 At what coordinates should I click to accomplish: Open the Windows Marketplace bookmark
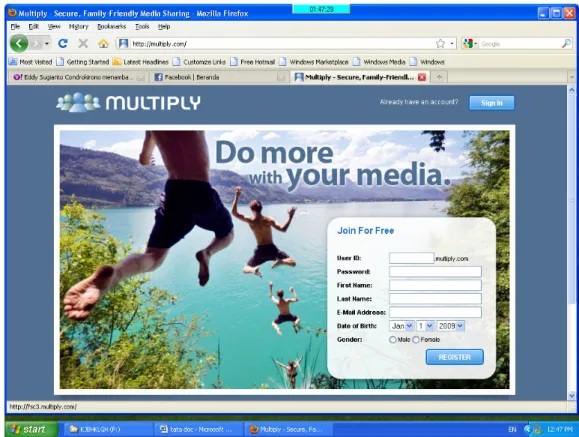[314, 62]
